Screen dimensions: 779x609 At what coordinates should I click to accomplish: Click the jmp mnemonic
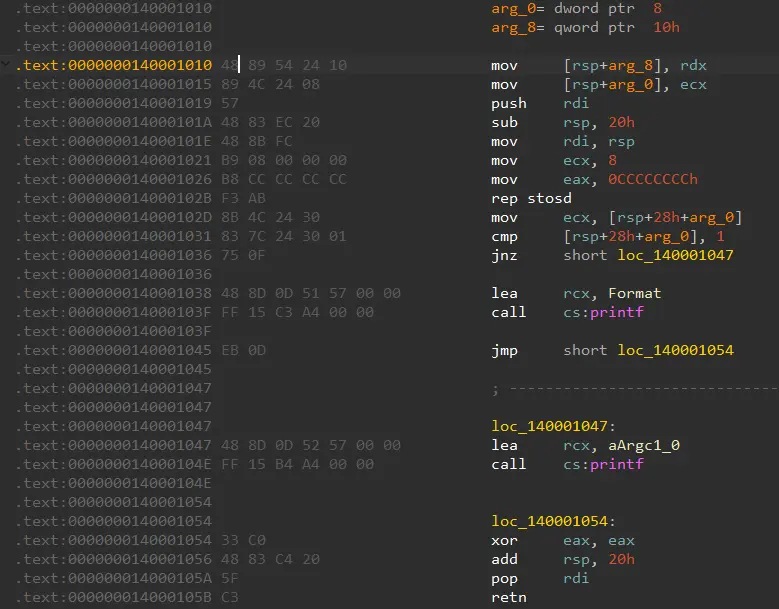(504, 350)
